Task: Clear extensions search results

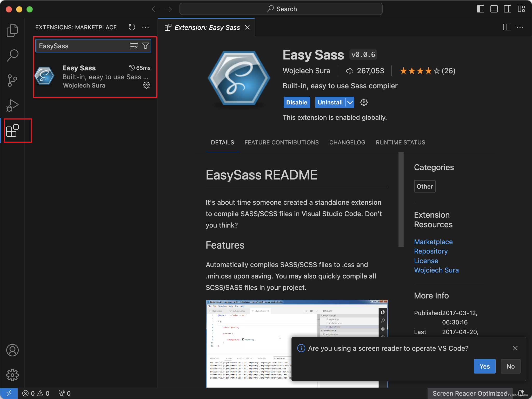Action: [x=134, y=46]
